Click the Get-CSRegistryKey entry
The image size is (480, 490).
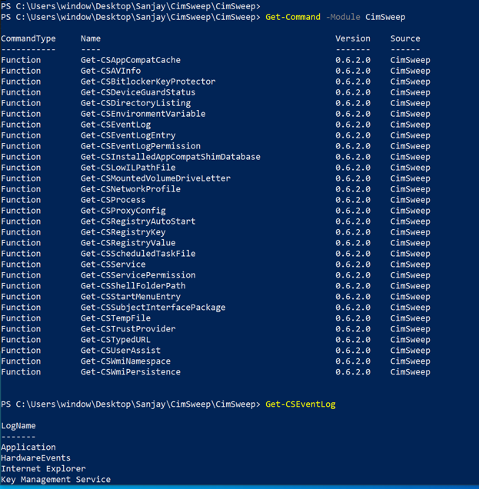coord(123,232)
